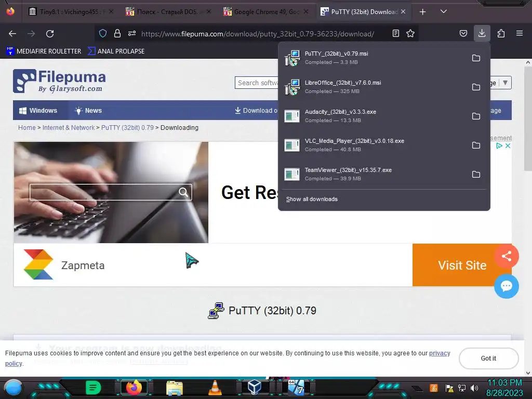Open PuTTY (32bit) 0.79 breadcrumb link
The image size is (532, 399).
(128, 128)
